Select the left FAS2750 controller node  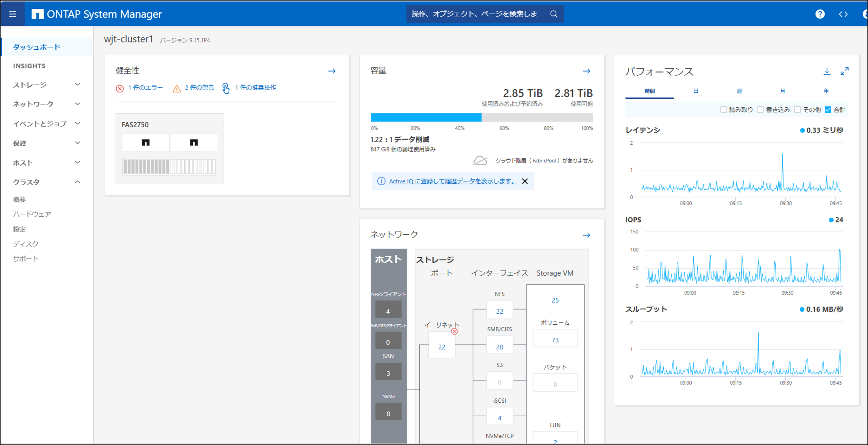pos(145,142)
